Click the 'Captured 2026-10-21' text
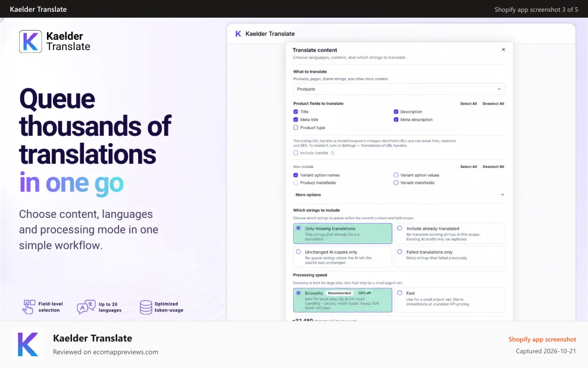 point(546,351)
